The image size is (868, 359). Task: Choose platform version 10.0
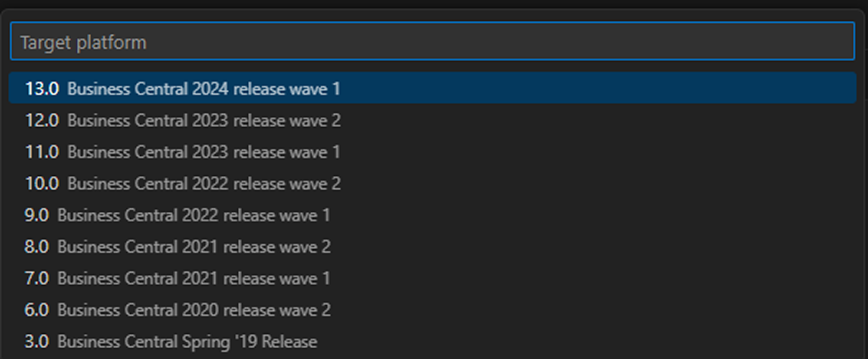tap(42, 184)
